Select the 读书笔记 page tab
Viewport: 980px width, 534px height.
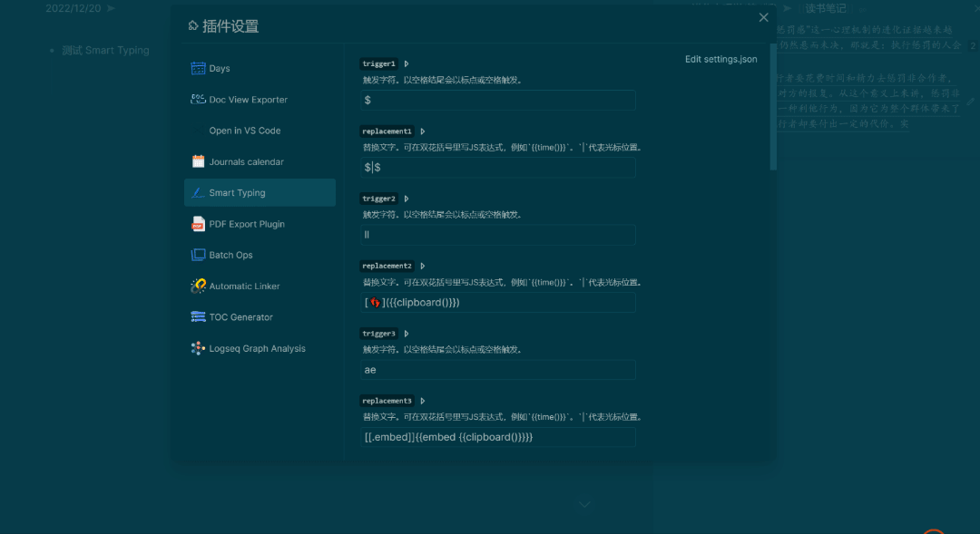(825, 8)
